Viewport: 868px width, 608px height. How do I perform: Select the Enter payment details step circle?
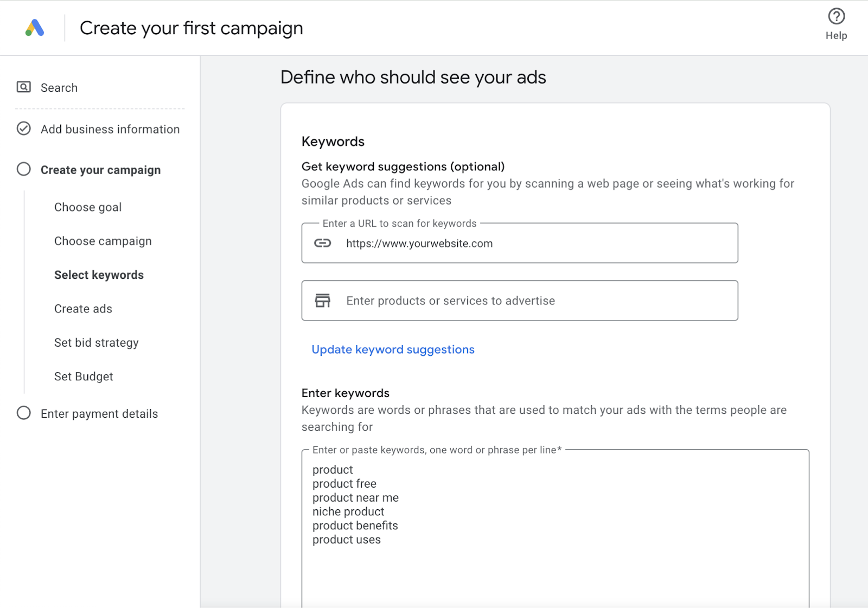(x=24, y=413)
